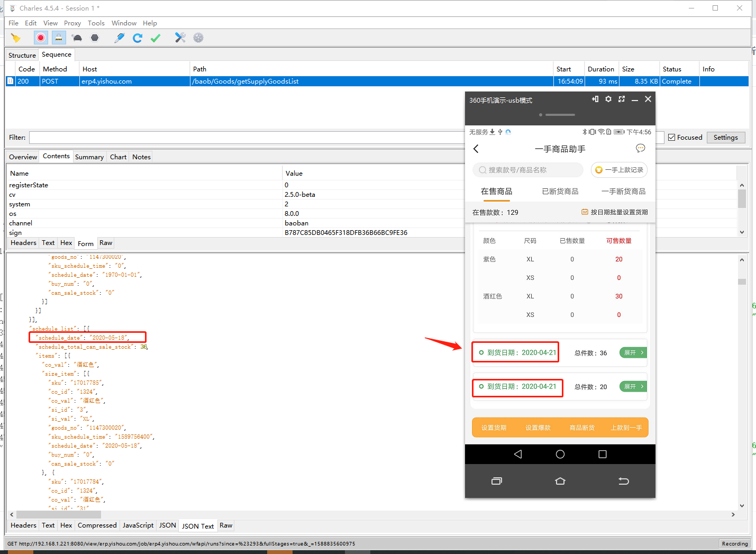Click the return arrow in phone demo footer

pyautogui.click(x=624, y=481)
